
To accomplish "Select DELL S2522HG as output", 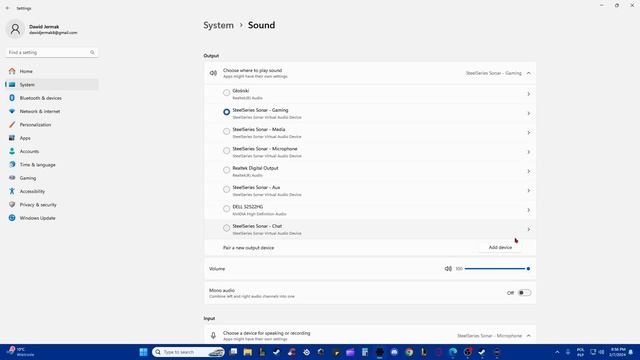I will point(227,209).
